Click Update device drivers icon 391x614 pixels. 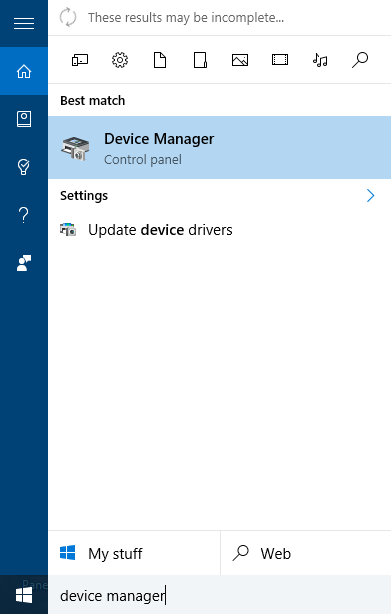coord(68,230)
